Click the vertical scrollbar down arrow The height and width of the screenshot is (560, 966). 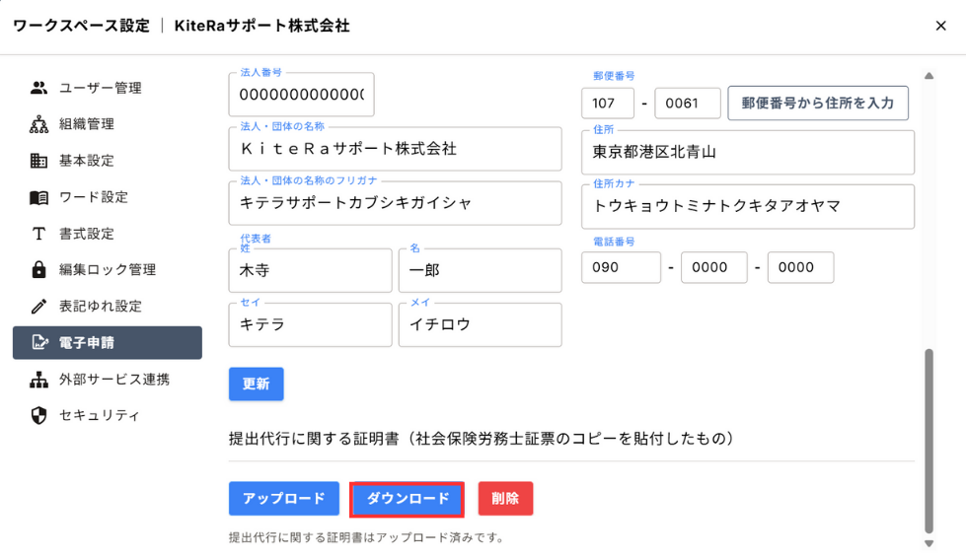click(929, 543)
